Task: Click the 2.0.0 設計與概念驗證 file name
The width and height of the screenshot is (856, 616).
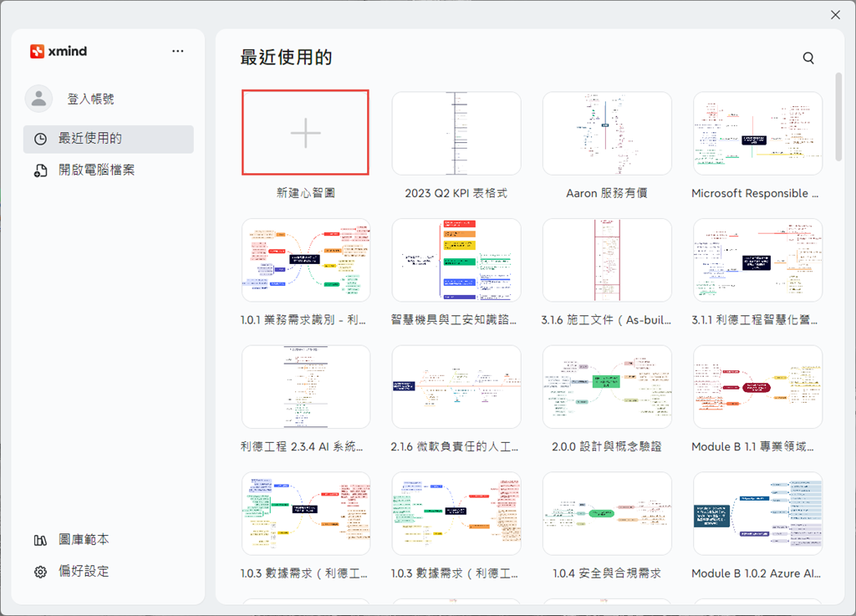Action: coord(607,446)
